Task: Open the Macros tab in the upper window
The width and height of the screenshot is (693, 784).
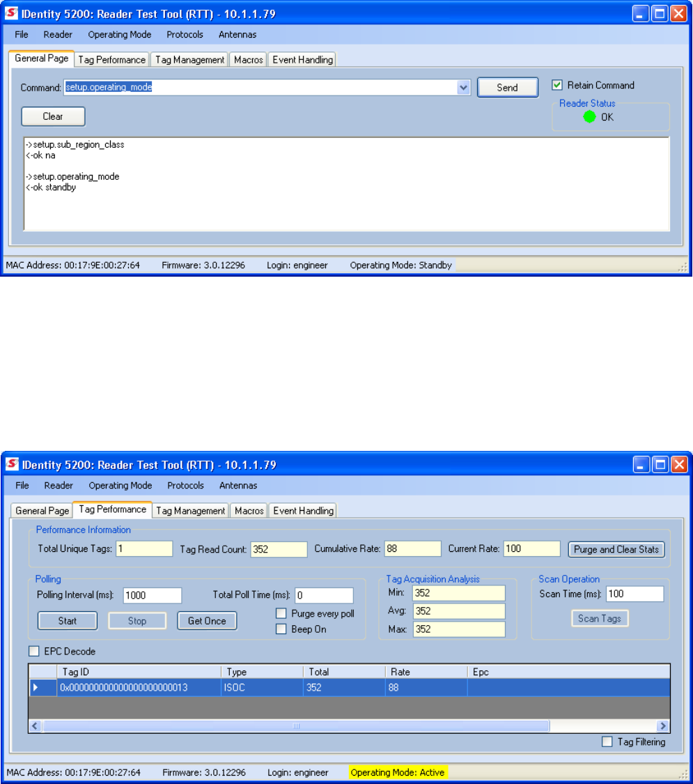Action: click(x=249, y=59)
